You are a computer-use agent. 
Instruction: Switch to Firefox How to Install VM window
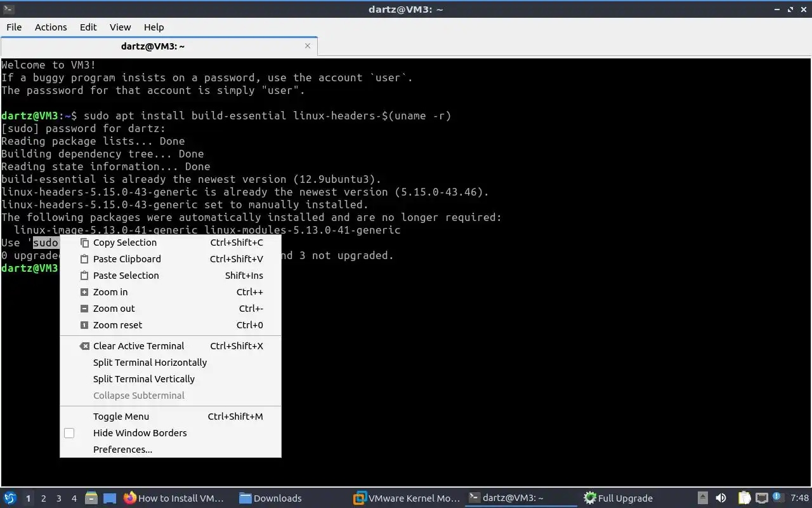(x=175, y=498)
